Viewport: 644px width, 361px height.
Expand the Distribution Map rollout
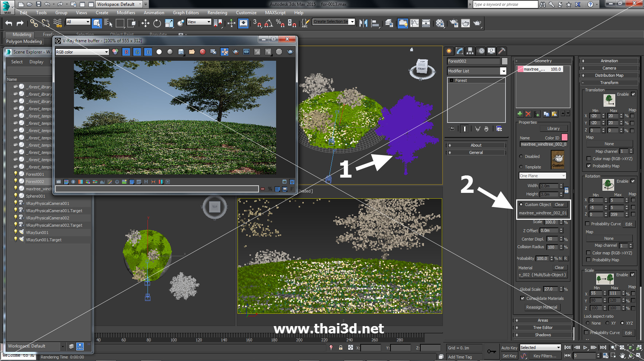coord(609,75)
